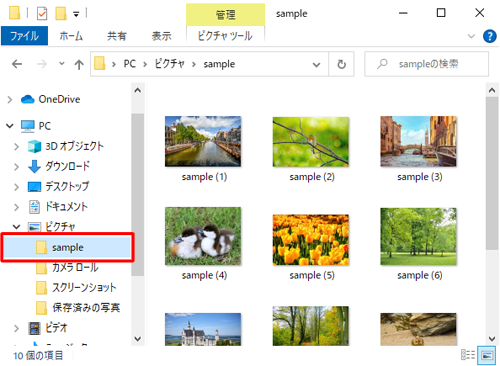
Task: Select the sample folder in the tree
Action: (x=67, y=247)
